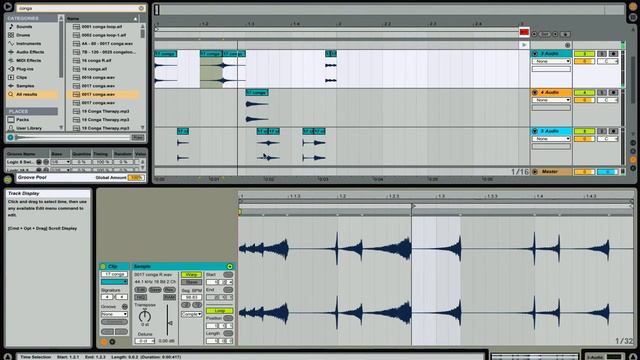Double the tempo with the *2 button

[197, 305]
